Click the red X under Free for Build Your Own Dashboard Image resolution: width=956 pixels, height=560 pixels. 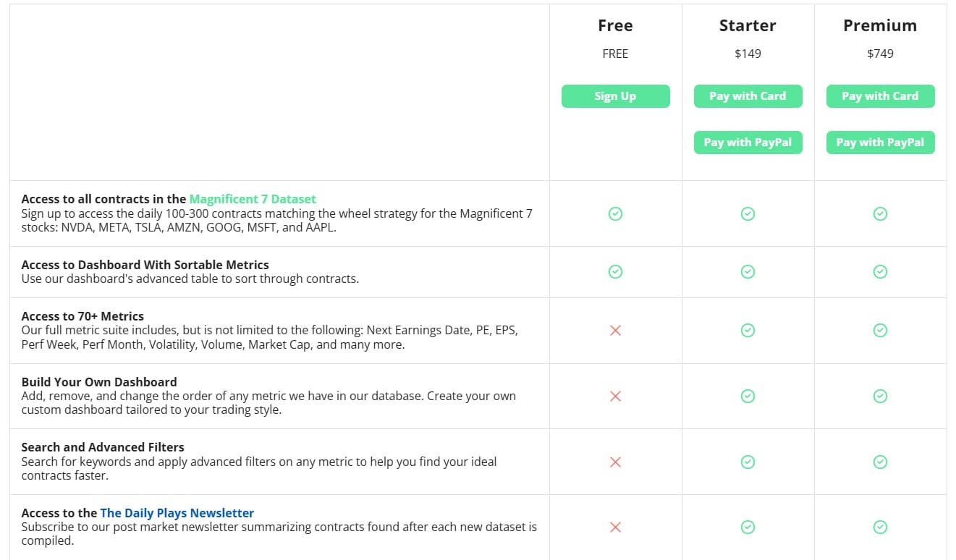[x=615, y=396]
